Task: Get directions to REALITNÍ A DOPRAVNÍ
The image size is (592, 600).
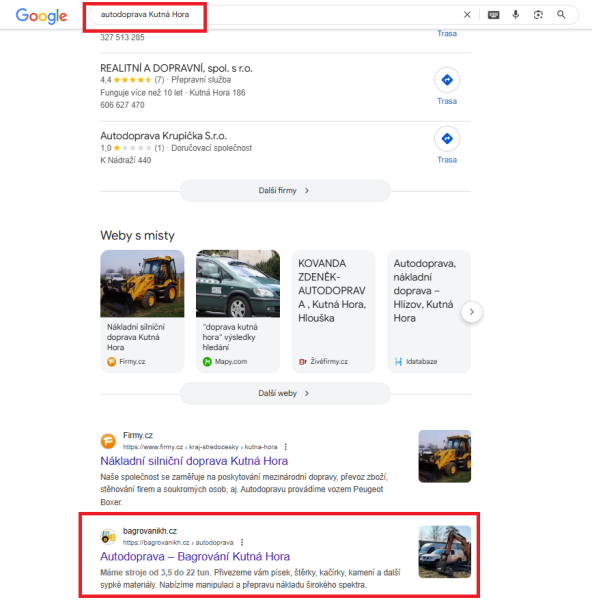Action: click(447, 86)
